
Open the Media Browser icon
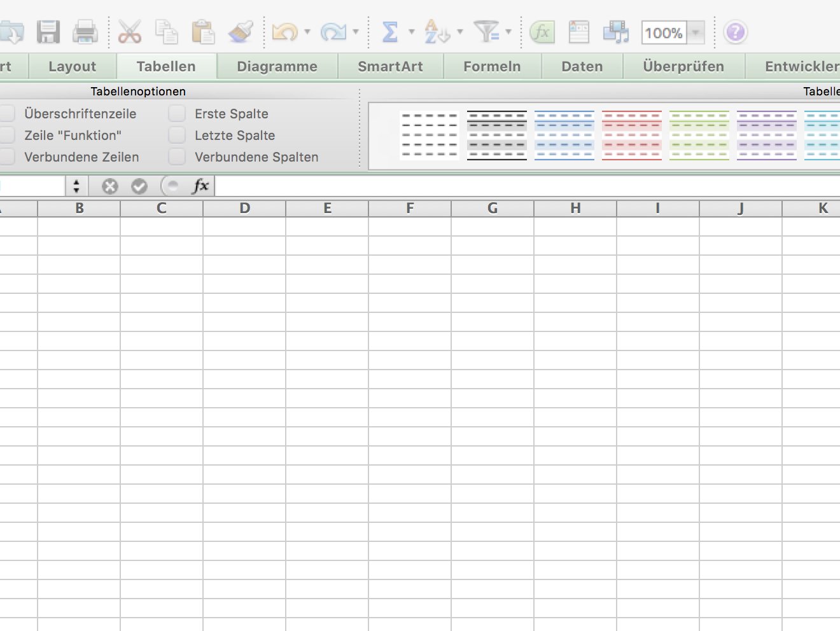(616, 32)
